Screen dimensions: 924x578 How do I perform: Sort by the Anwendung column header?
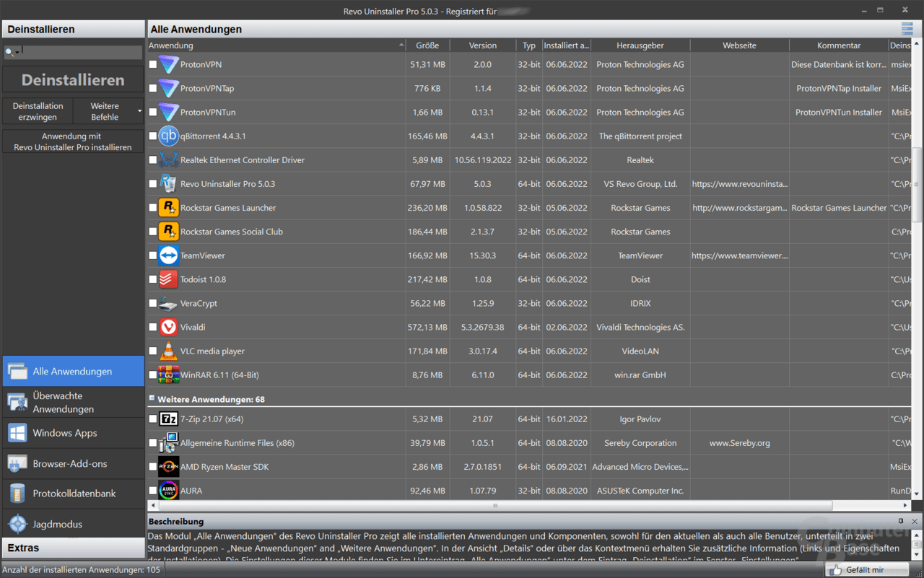276,45
